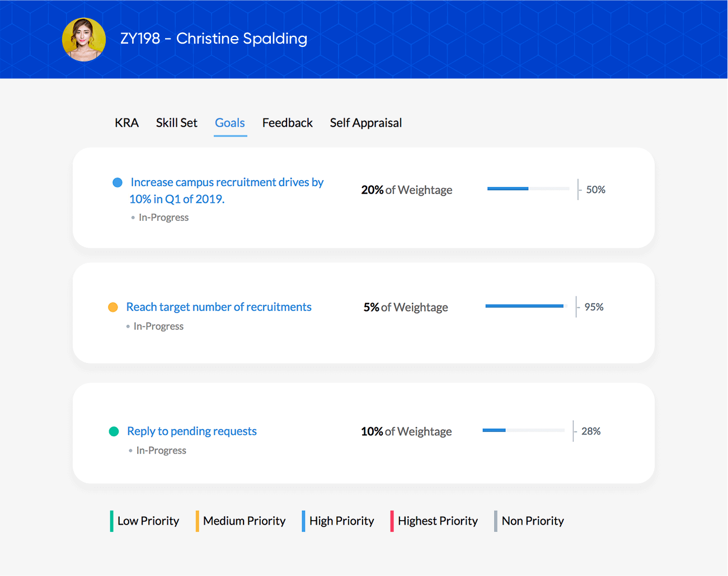
Task: Click green priority dot beside pending requests goal
Action: pos(114,431)
